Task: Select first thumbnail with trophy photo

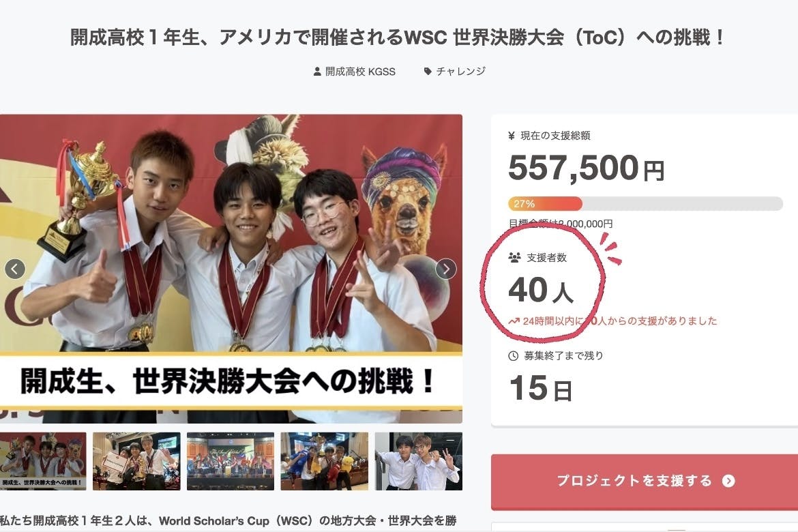Action: pos(43,461)
